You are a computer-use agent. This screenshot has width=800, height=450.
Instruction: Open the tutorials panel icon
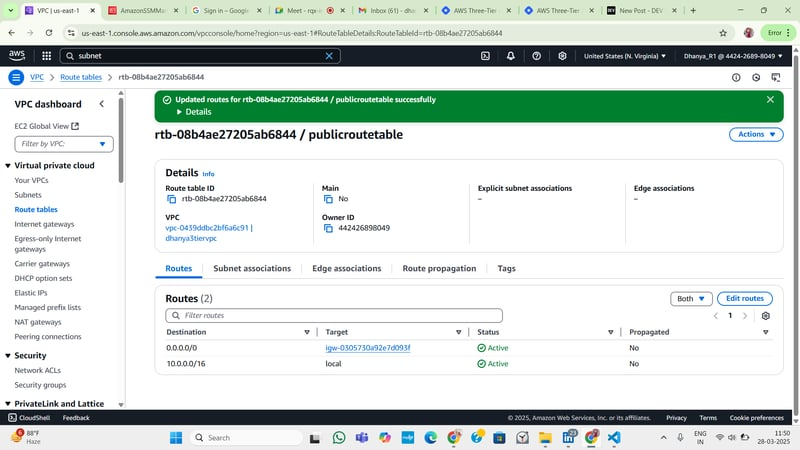776,78
